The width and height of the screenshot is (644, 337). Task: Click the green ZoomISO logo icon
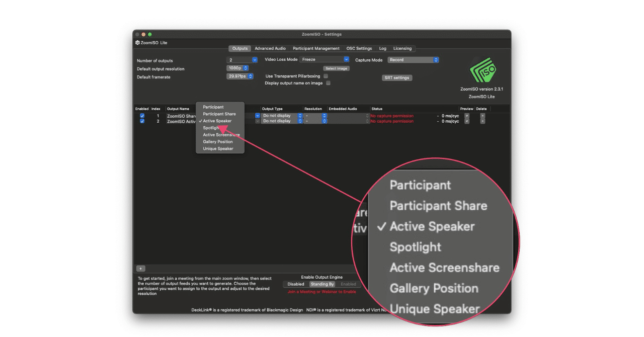(482, 70)
